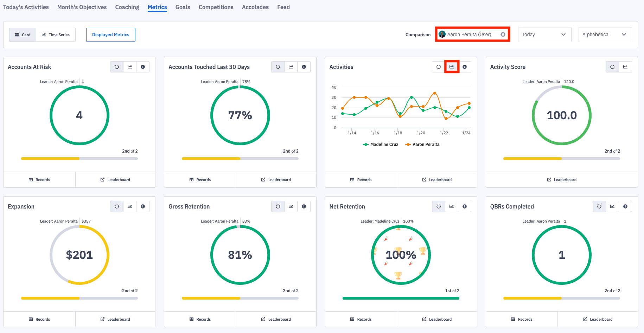Image resolution: width=644 pixels, height=333 pixels.
Task: Open Leaderboard for Accounts Touched Last 30 Days
Action: click(276, 180)
